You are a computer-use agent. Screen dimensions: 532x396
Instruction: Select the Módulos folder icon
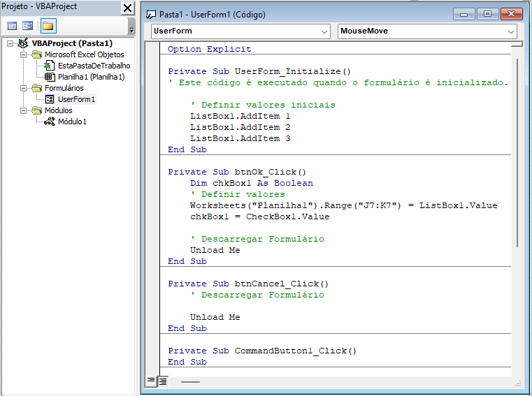pos(36,110)
